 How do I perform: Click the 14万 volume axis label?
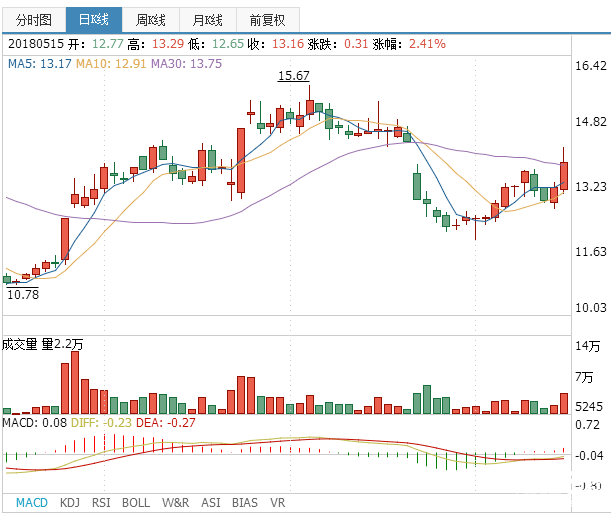[x=588, y=346]
